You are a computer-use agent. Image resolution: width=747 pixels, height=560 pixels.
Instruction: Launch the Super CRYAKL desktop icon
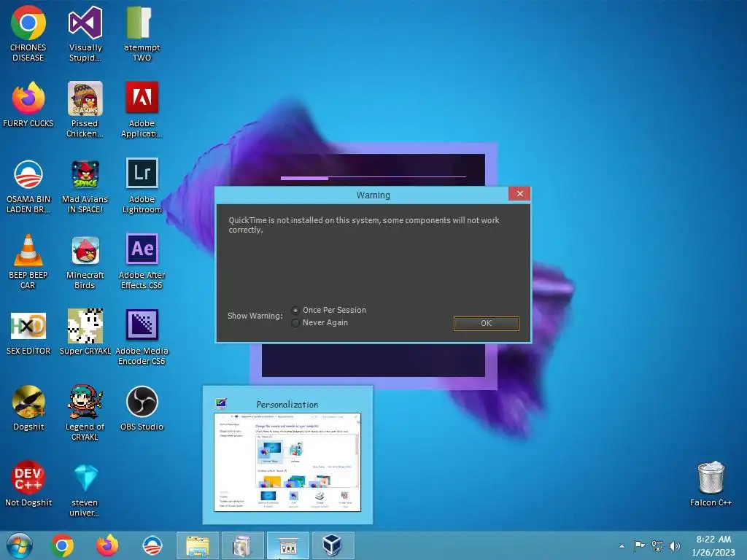85,332
